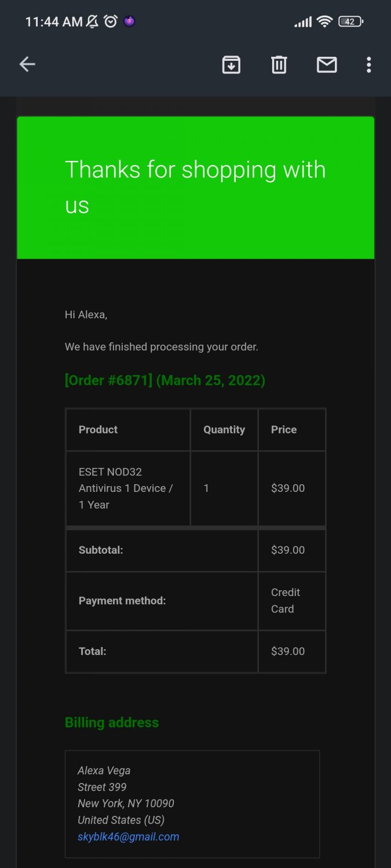Tap the Credit Card payment method cell

tap(291, 601)
